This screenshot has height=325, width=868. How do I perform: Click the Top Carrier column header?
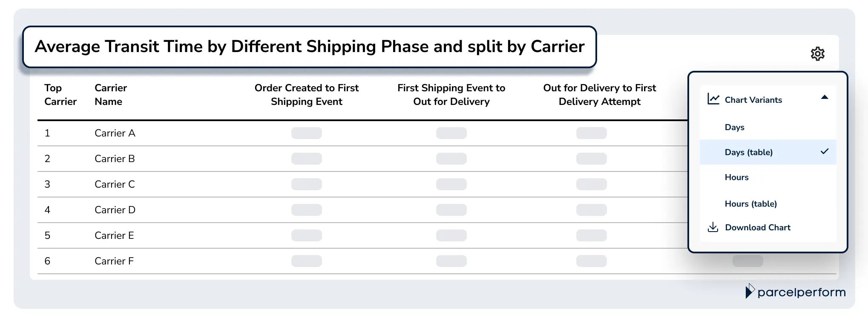(x=60, y=95)
